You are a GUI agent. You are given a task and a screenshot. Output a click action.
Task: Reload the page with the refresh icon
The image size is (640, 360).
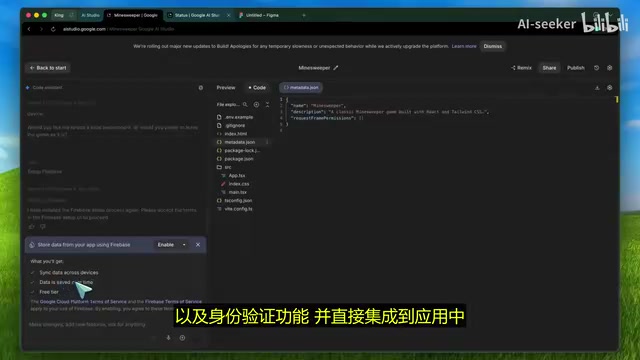(53, 29)
